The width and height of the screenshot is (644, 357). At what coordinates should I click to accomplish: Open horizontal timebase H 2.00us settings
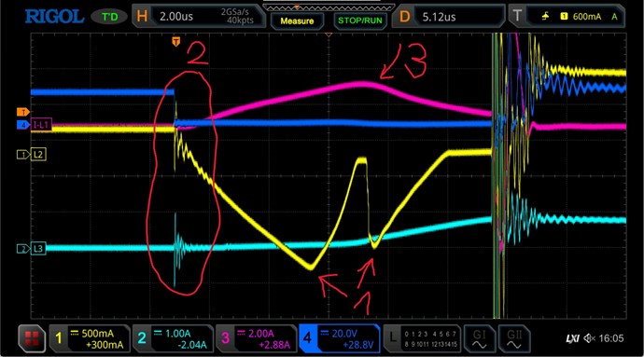(198, 17)
